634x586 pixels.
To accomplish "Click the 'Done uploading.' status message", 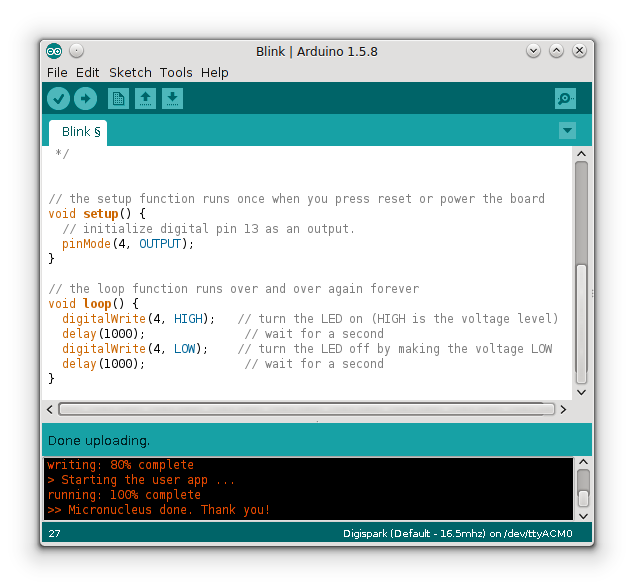I will coord(99,440).
